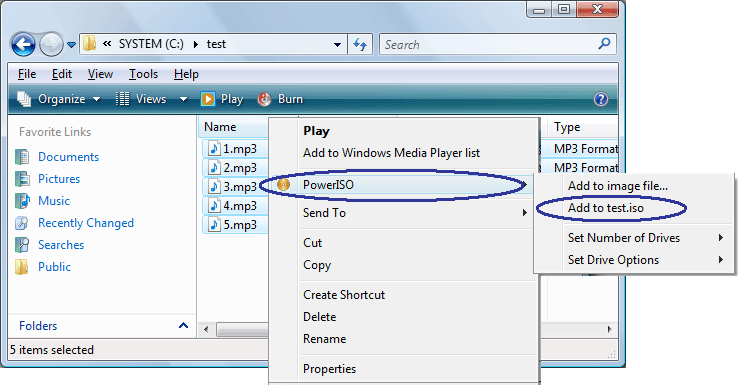
Task: Click the 4.mp3 music note icon
Action: [x=214, y=206]
